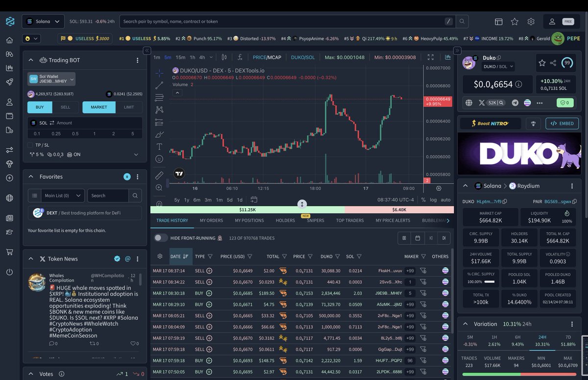Switch to the SNIPERS tab
This screenshot has height=380, width=588.
[316, 220]
